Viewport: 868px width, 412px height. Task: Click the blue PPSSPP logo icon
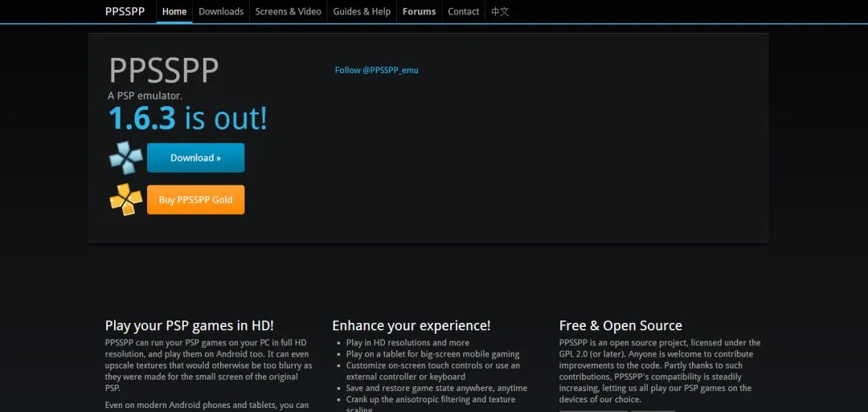tap(125, 157)
